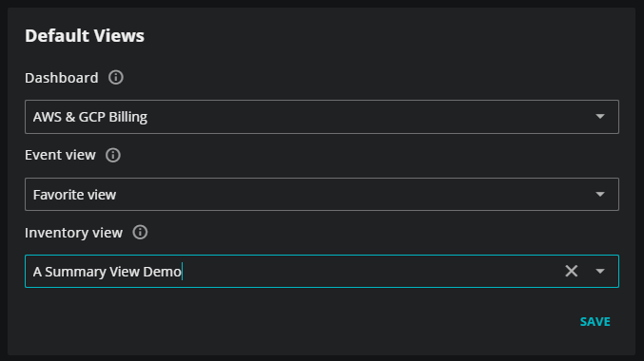Expand the Inventory view dropdown arrow
Image resolution: width=644 pixels, height=361 pixels.
click(600, 271)
